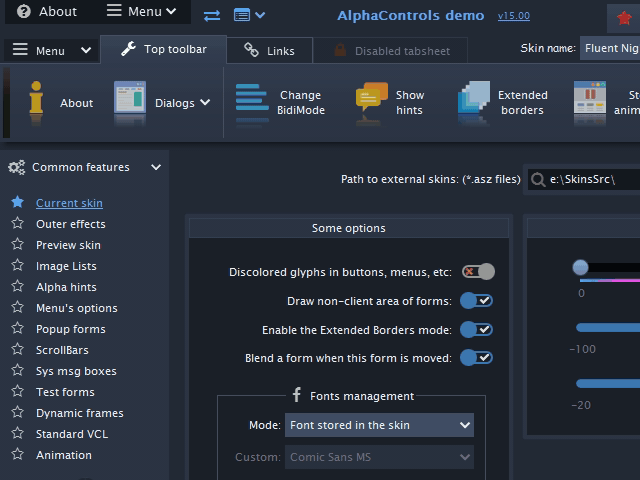
Task: Click the blue form layout icon
Action: [242, 15]
